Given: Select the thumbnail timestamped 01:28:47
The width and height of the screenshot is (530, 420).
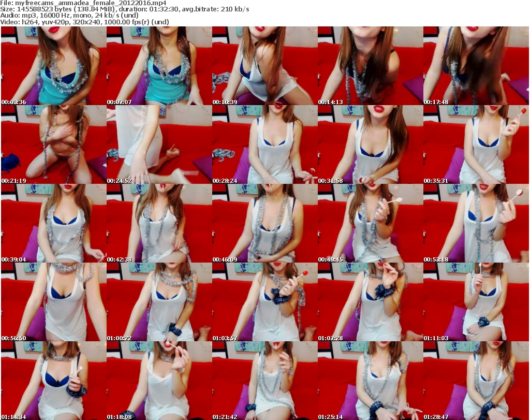Looking at the screenshot, I should pos(476,381).
